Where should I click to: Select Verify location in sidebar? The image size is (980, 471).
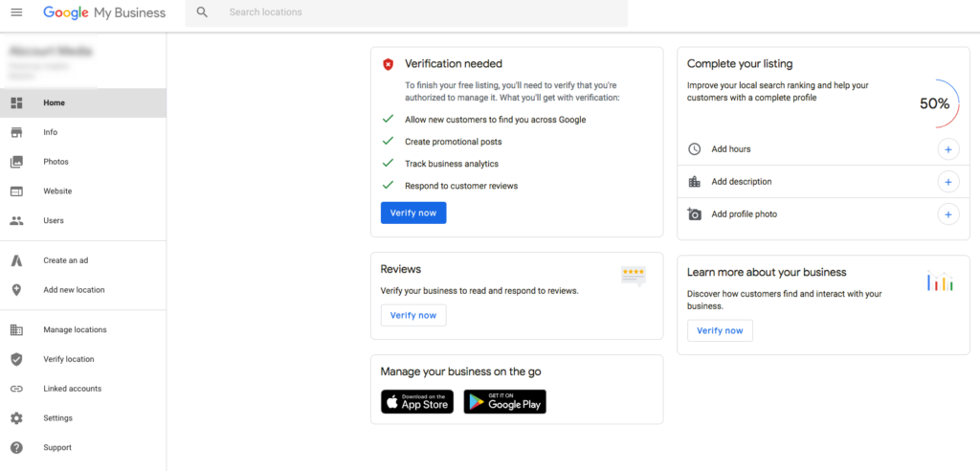tap(83, 360)
